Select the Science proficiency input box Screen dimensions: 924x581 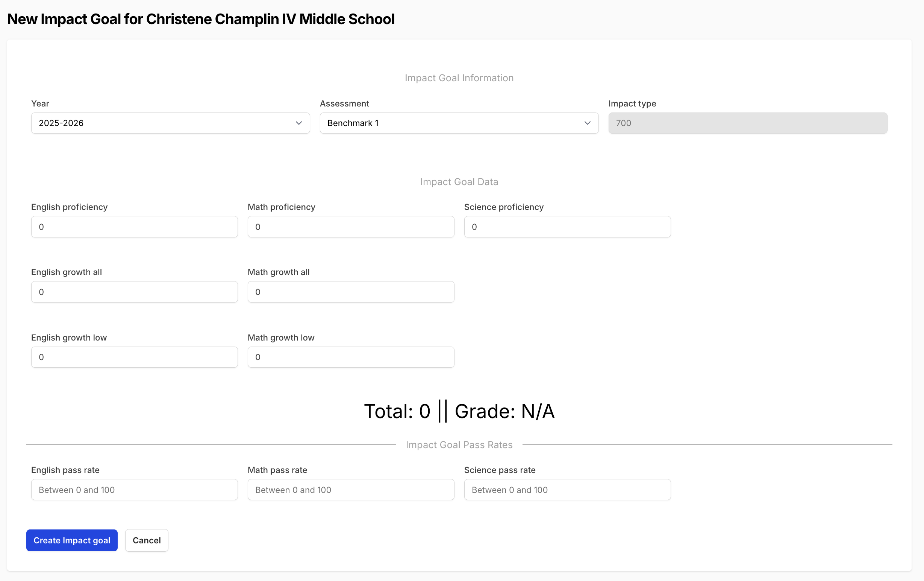(x=567, y=227)
